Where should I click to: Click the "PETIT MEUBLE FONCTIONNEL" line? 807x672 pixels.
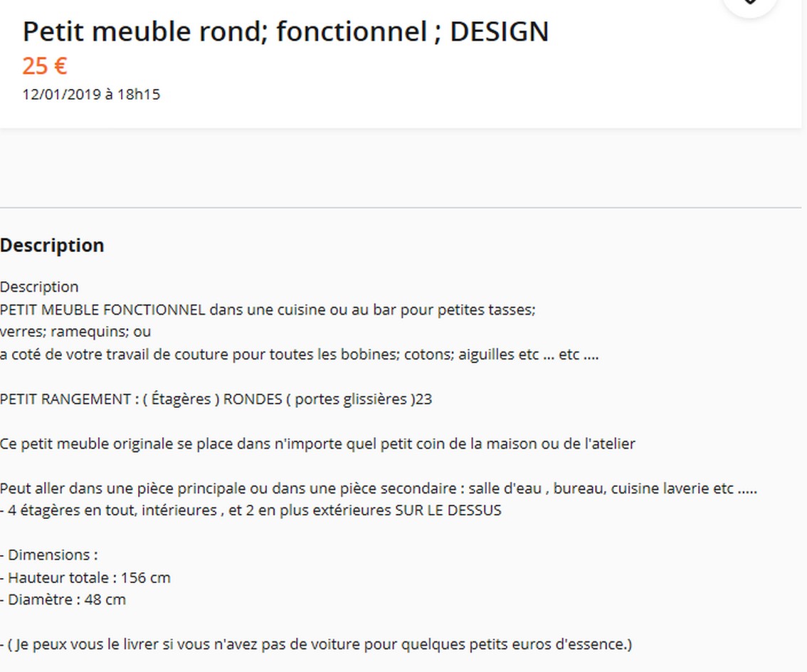click(x=268, y=310)
